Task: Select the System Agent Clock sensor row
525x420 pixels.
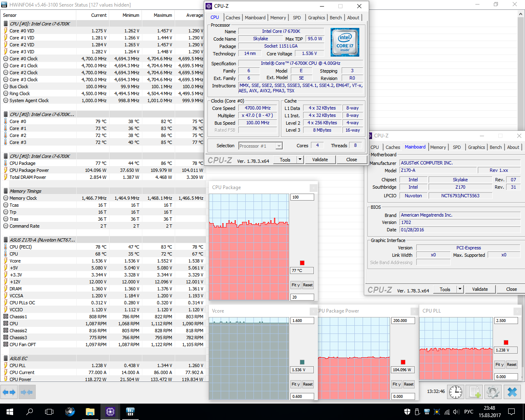Action: [x=103, y=100]
